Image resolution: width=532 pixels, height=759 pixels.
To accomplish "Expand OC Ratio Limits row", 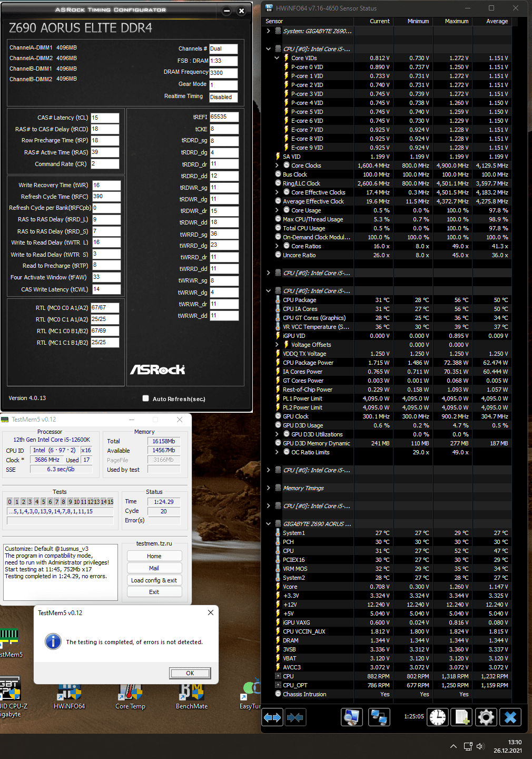I will [x=277, y=452].
